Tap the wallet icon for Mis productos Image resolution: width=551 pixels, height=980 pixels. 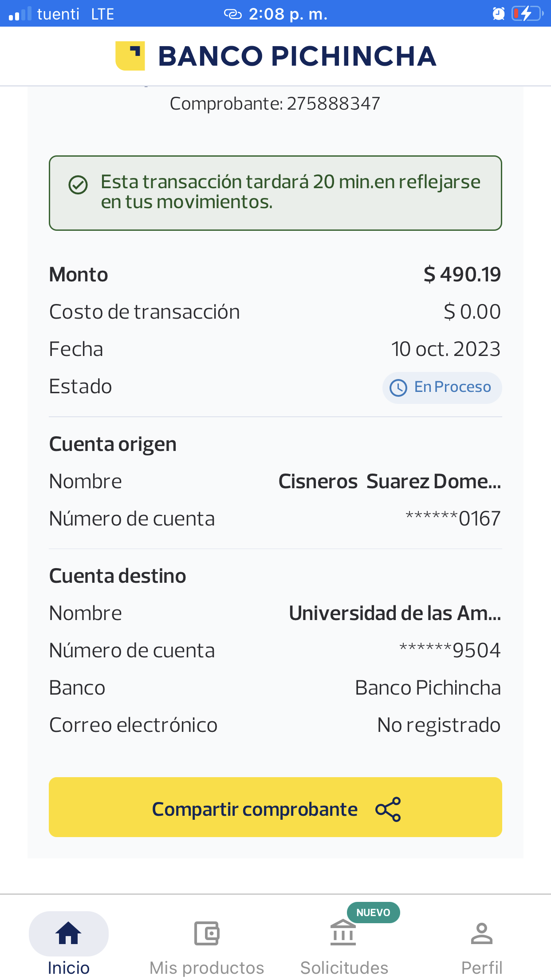tap(207, 933)
